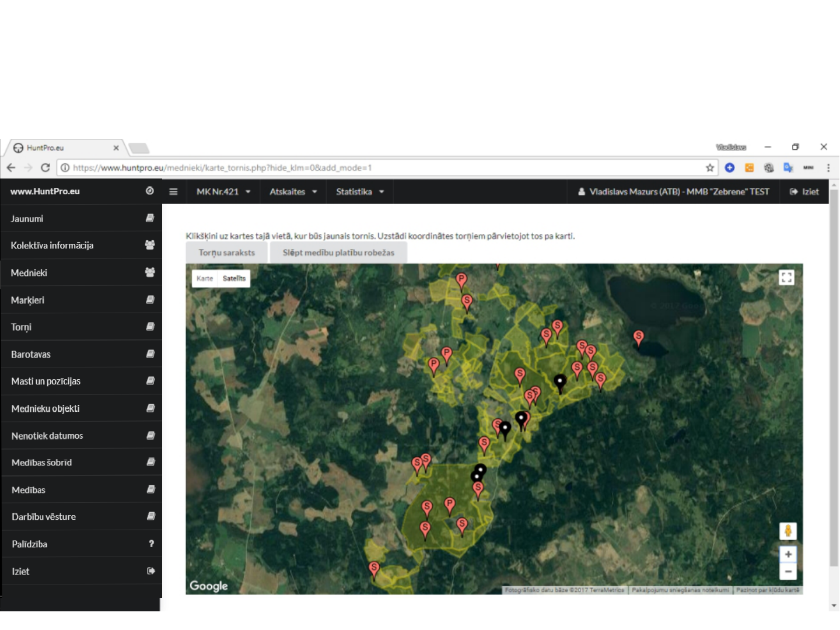Viewport: 840px width, 630px height.
Task: Click the Google logo on the map
Action: (209, 586)
